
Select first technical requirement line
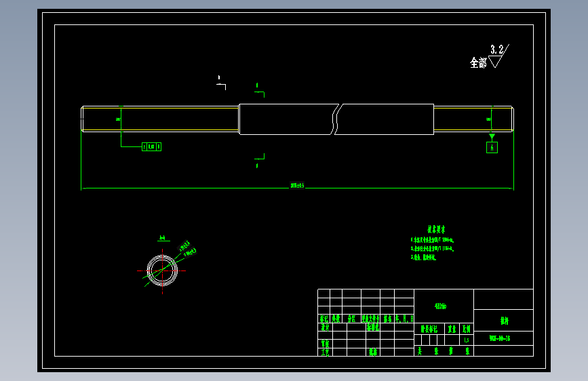tap(432, 239)
